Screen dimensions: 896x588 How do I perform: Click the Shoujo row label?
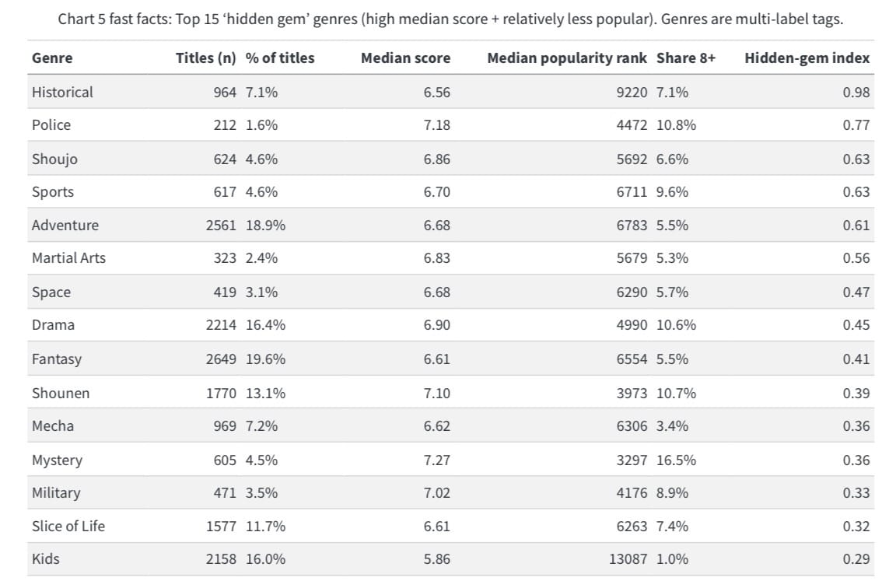[54, 159]
